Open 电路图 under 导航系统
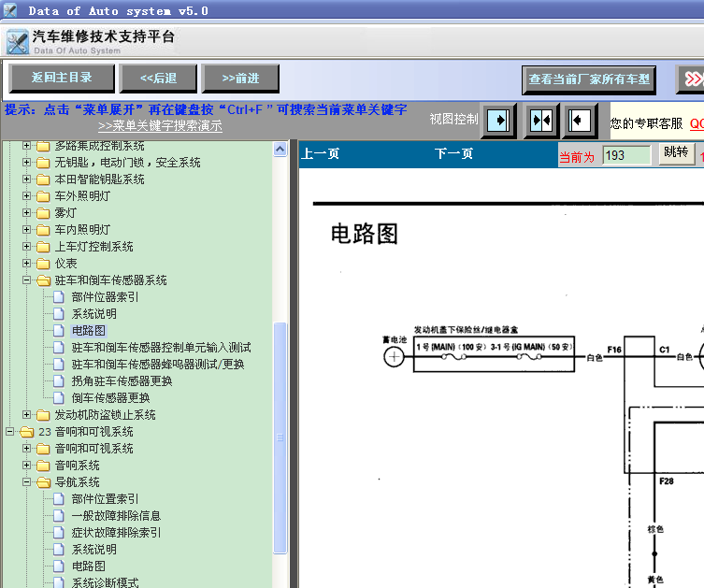 [x=89, y=566]
